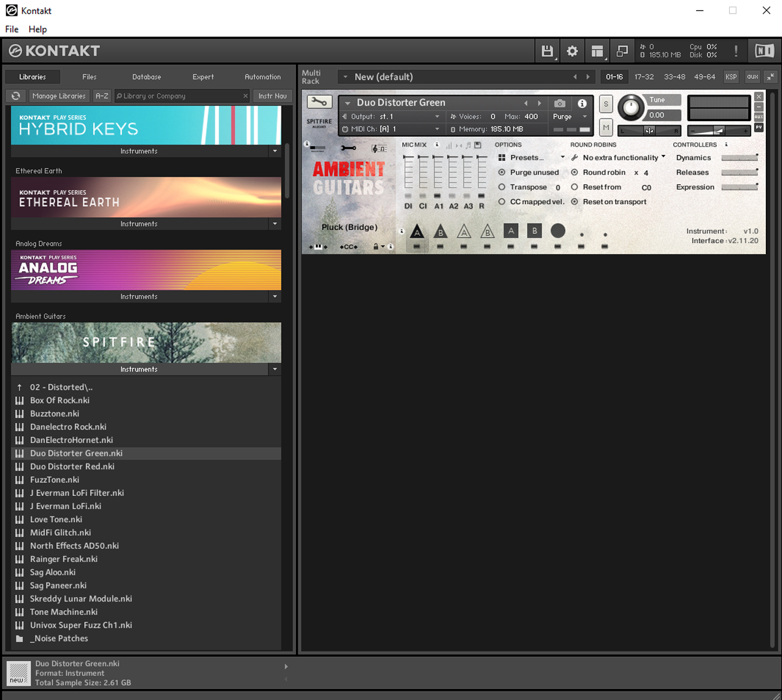Click the keyswitch keyboard icon
Viewport: 782px width, 700px height.
coord(318,247)
